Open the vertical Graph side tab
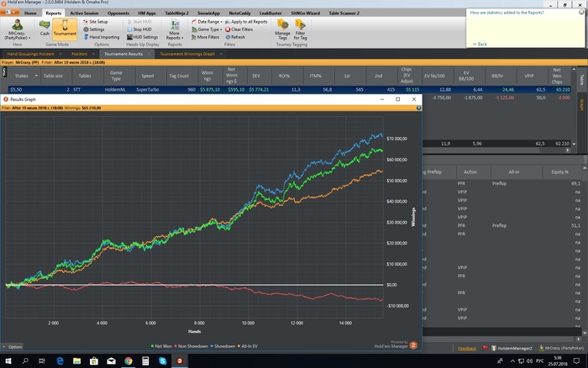The height and width of the screenshot is (368, 588). 582,105
